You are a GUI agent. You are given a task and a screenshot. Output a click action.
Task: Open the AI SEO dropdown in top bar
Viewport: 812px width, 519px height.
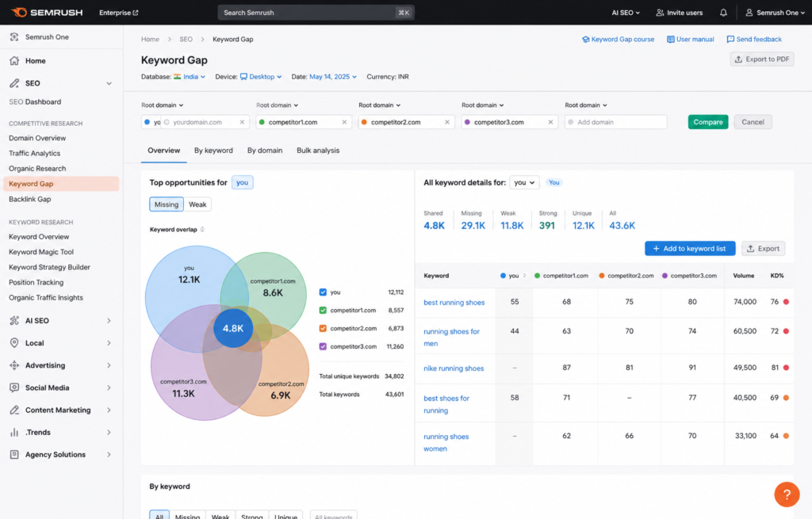(626, 13)
